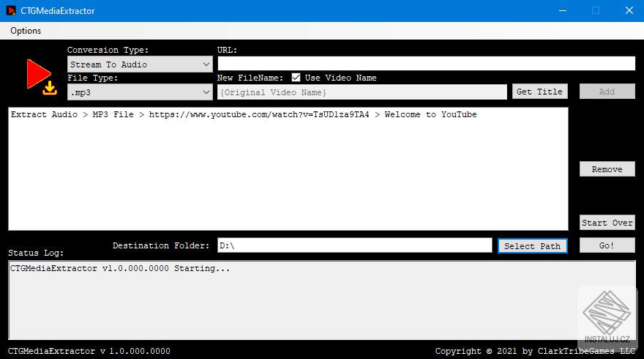This screenshot has width=644, height=359.
Task: Click the Add button
Action: [607, 92]
